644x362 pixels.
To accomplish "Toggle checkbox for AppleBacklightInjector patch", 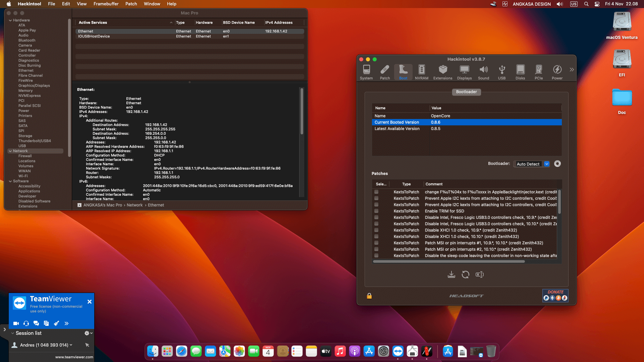I will 376,192.
